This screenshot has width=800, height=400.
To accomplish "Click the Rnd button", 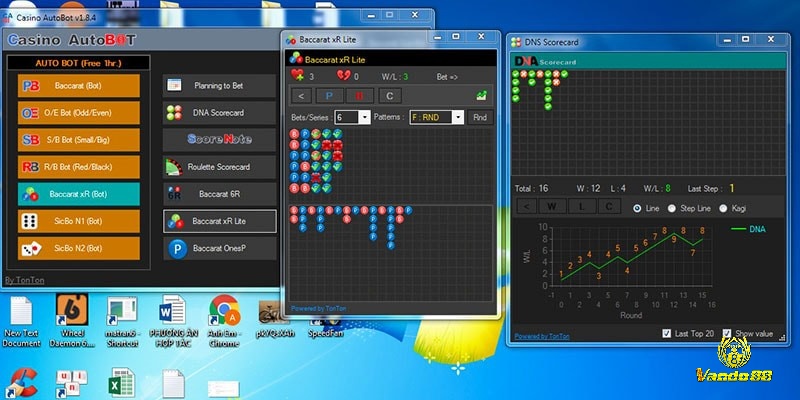I will point(480,117).
